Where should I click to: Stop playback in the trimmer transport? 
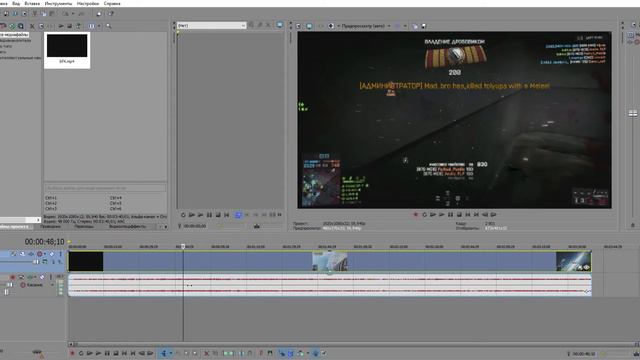coord(218,215)
